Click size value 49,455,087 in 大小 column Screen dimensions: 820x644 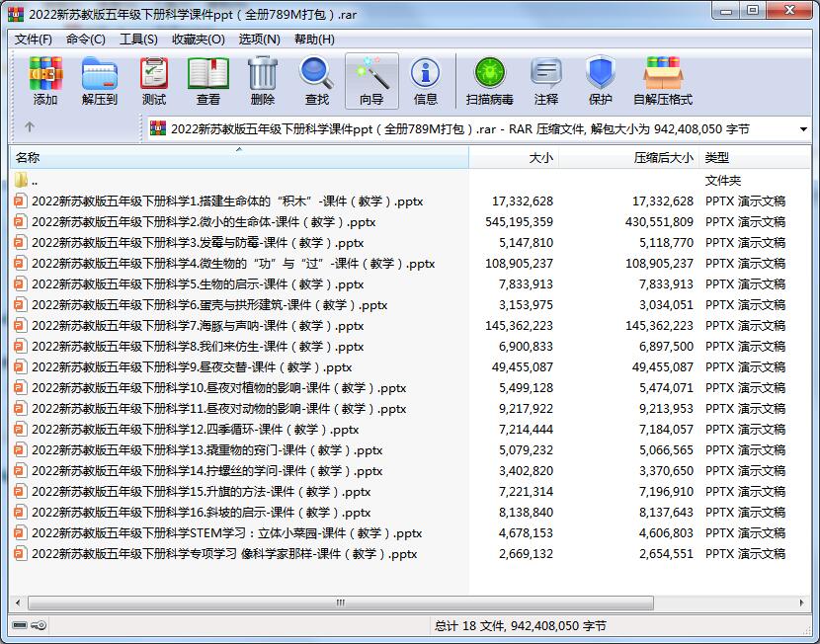[522, 367]
